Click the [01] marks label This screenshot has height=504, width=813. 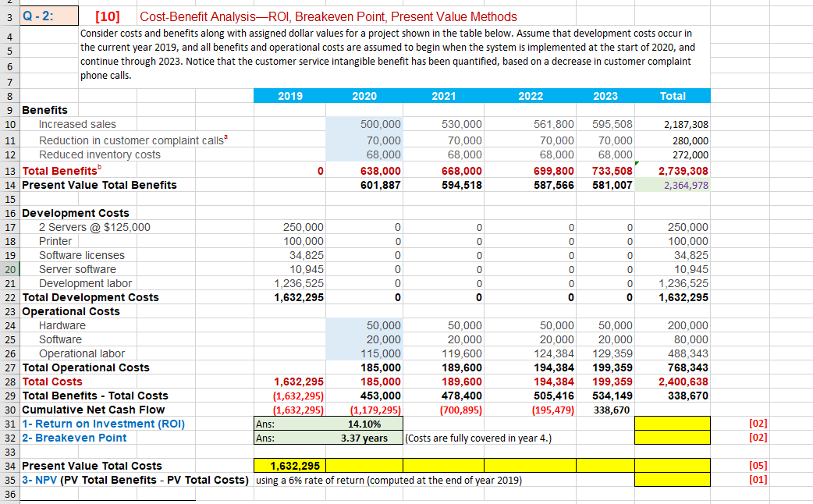coord(758,480)
